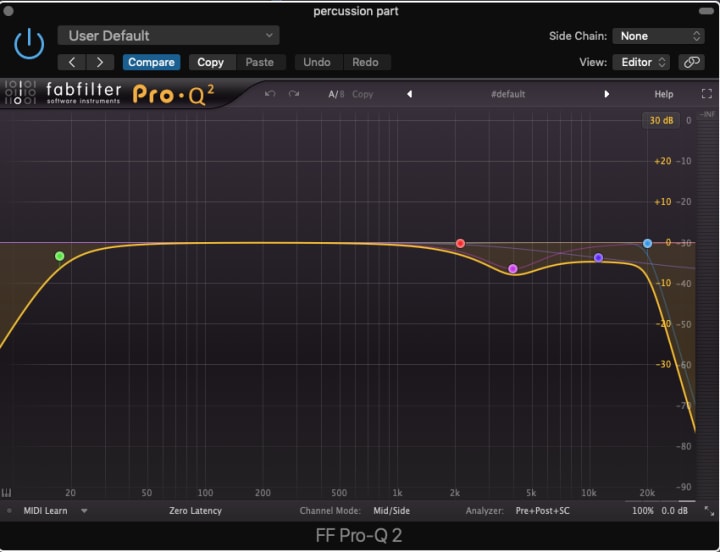Viewport: 720px width, 552px height.
Task: Open the #default preset menu
Action: pos(508,94)
